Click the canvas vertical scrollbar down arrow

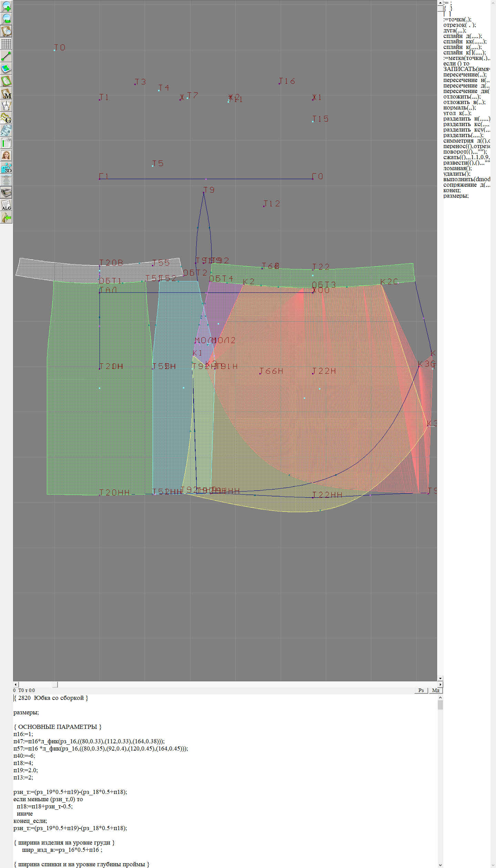(440, 678)
